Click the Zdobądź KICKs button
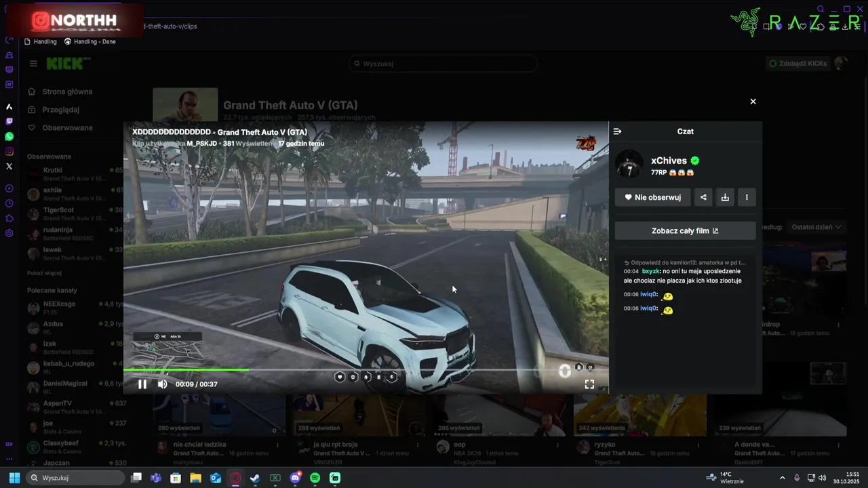The image size is (868, 488). pos(797,64)
